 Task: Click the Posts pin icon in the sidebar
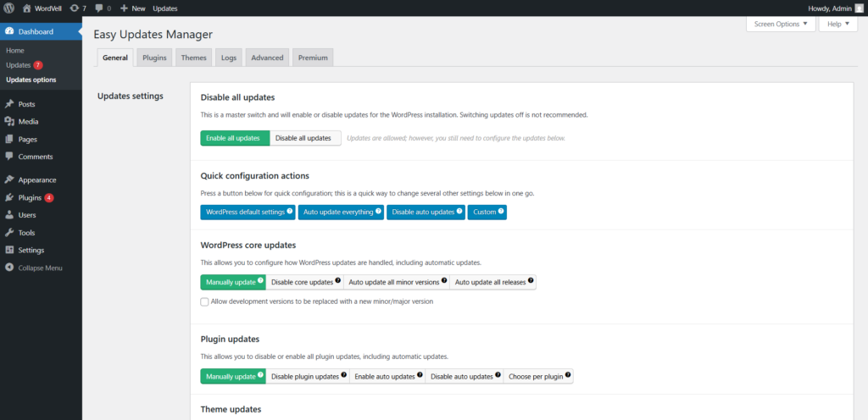coord(9,104)
